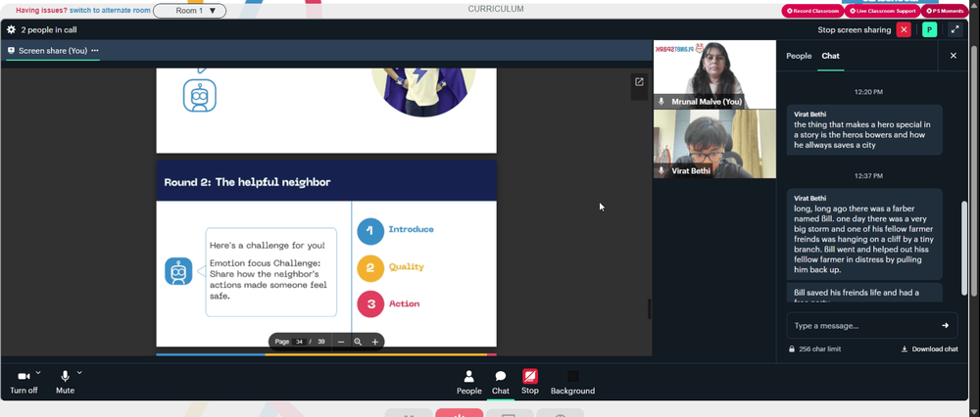Click the blue robot icon beside challenge
Image resolution: width=980 pixels, height=417 pixels.
pos(178,271)
